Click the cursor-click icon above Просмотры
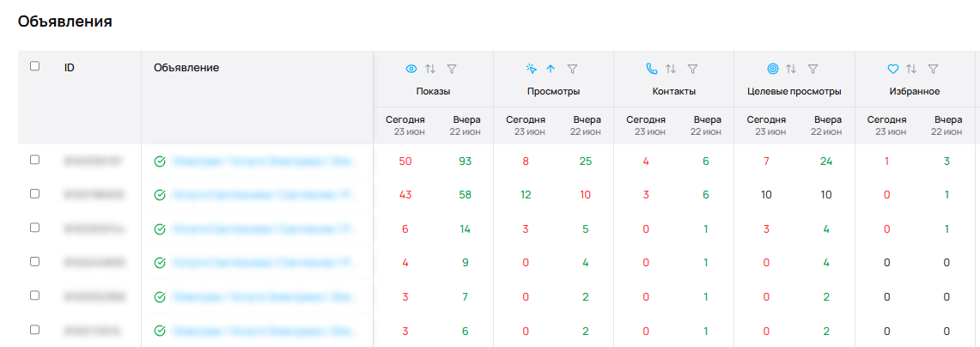This screenshot has width=980, height=347. (532, 69)
